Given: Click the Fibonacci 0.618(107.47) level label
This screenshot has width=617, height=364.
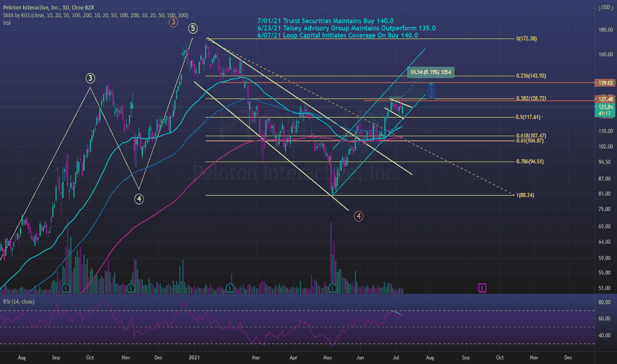Looking at the screenshot, I should click(531, 136).
